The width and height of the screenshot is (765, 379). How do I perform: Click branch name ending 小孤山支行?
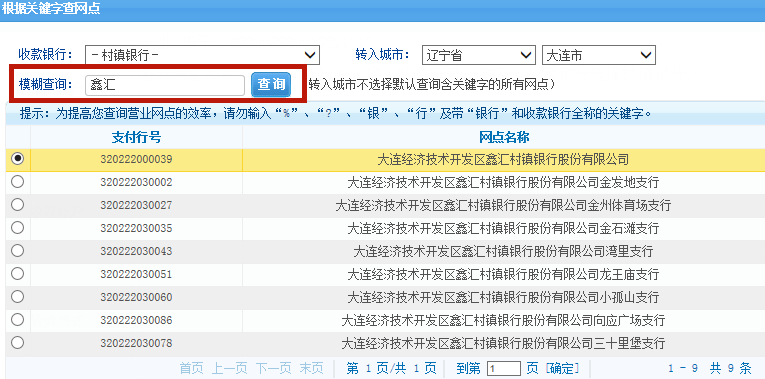click(x=503, y=297)
